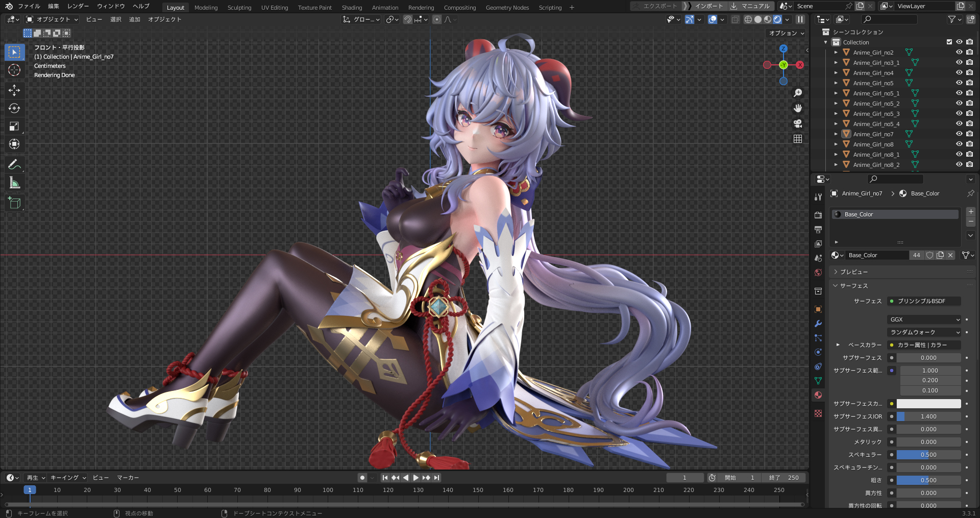The width and height of the screenshot is (980, 518).
Task: Choose the Add Cube tool
Action: 14,203
